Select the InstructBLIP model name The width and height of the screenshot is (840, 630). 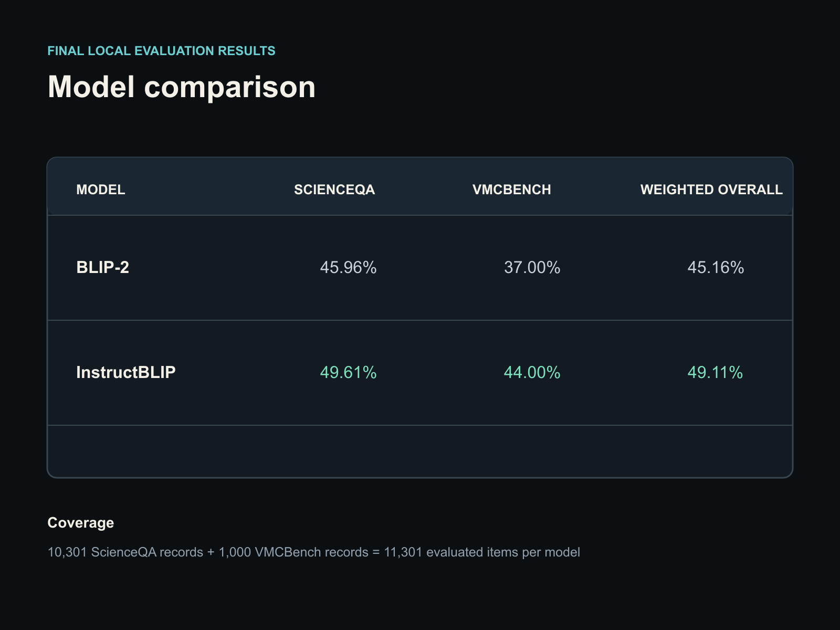point(126,372)
